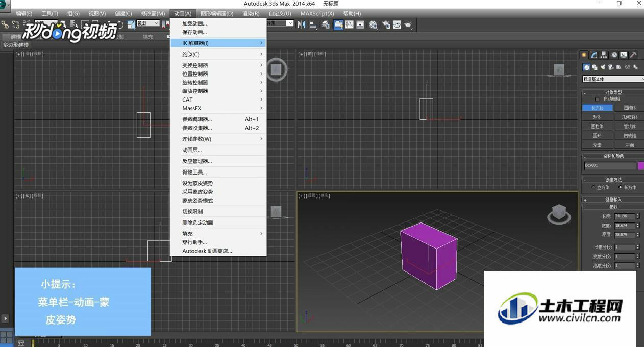Open the Create command panel tab
This screenshot has height=347, width=644.
pyautogui.click(x=584, y=55)
